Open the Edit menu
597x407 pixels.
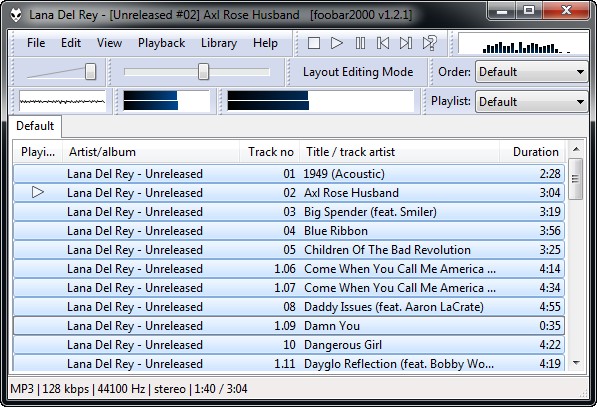[71, 43]
